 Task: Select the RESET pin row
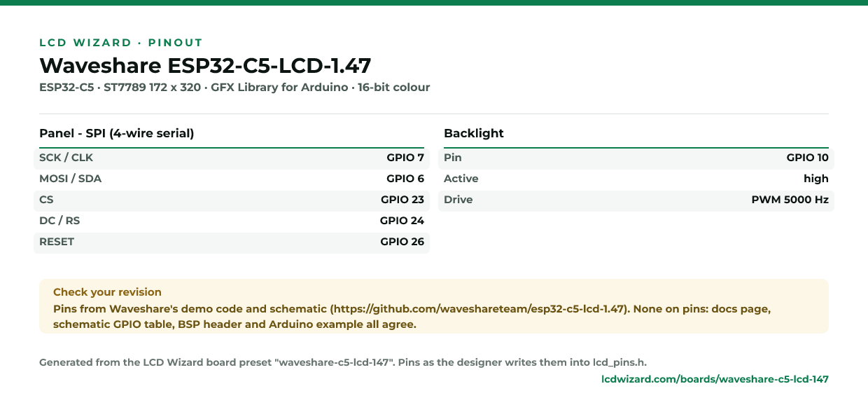(x=232, y=242)
